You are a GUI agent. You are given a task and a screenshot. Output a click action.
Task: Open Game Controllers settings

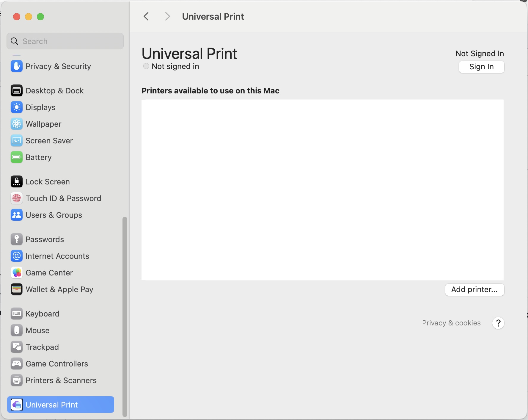57,363
